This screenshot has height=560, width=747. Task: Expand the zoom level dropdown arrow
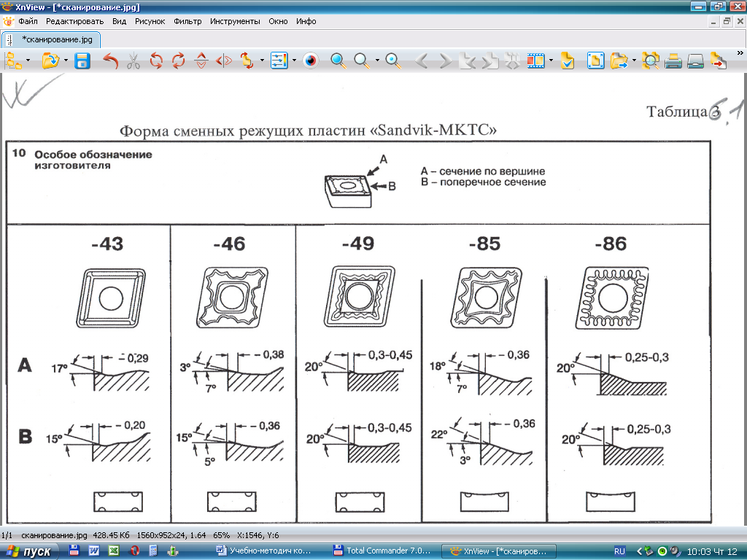click(x=377, y=61)
